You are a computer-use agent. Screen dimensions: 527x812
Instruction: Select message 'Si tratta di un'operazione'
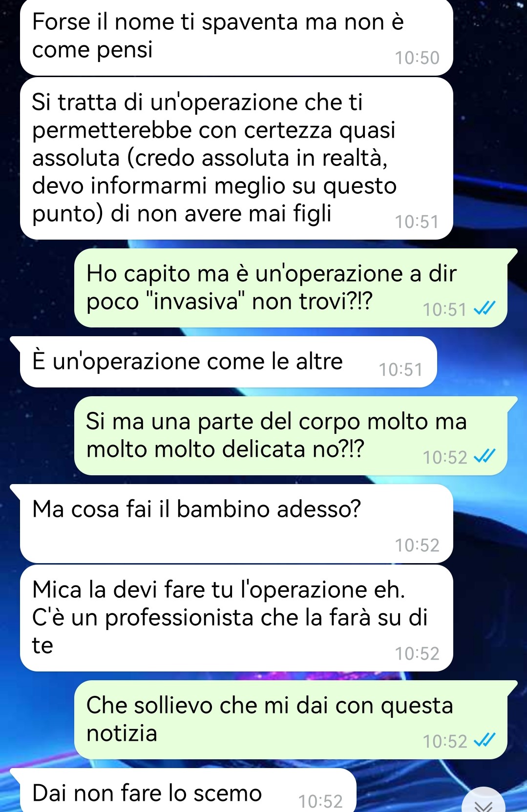[x=236, y=159]
